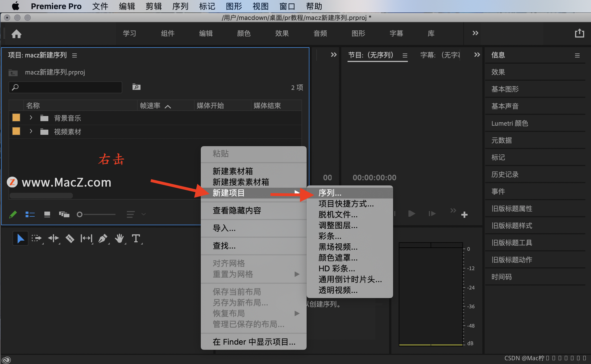Viewport: 591px width, 364px height.
Task: Select the Type tool
Action: pyautogui.click(x=136, y=238)
